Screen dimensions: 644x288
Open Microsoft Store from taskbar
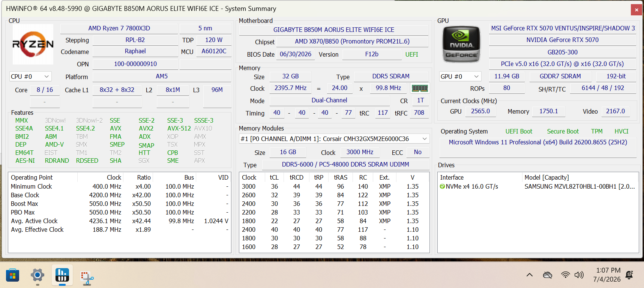12,276
